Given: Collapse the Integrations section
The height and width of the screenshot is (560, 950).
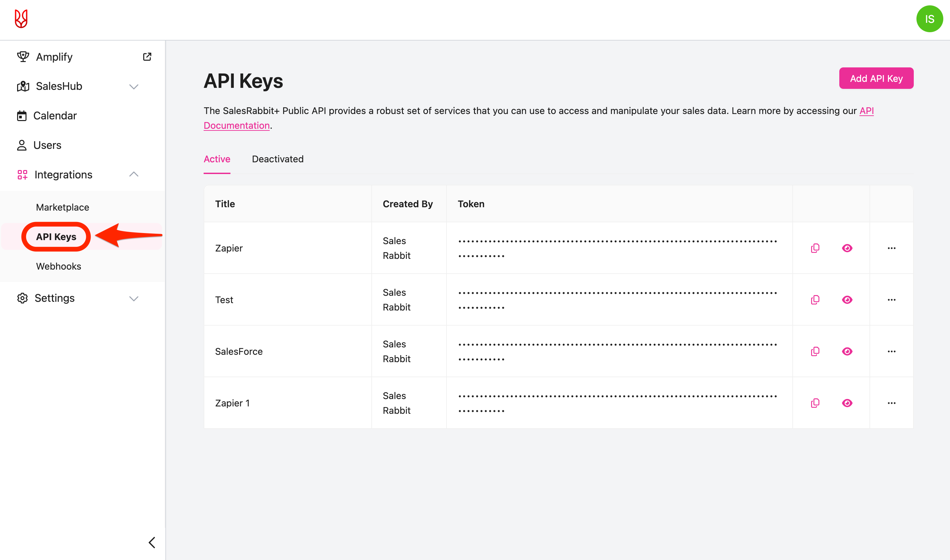Looking at the screenshot, I should pyautogui.click(x=134, y=174).
